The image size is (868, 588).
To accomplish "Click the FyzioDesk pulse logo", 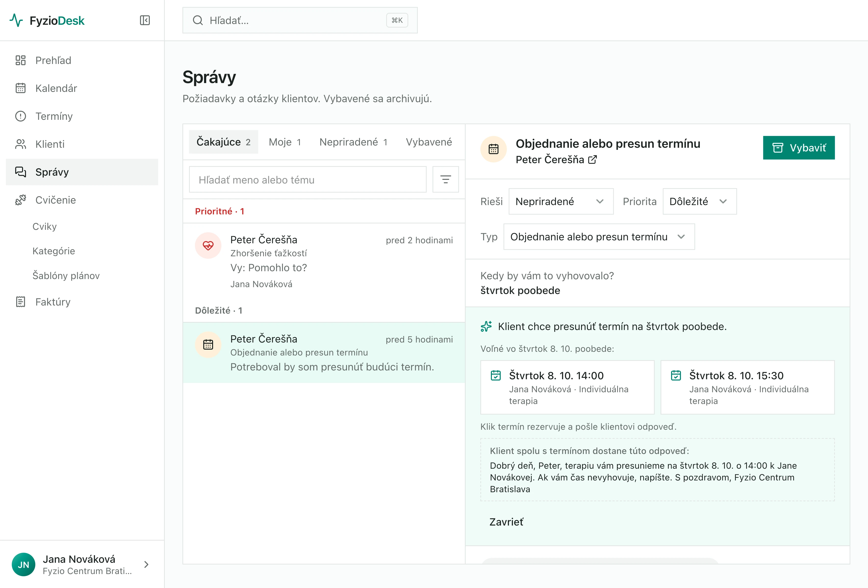I will [x=16, y=20].
